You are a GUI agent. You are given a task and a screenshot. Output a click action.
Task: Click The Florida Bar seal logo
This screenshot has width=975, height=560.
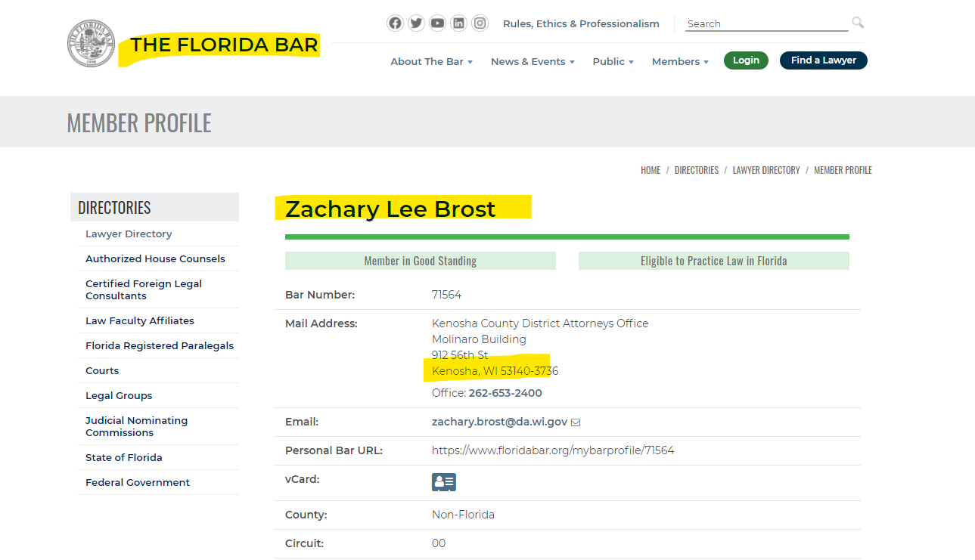[91, 44]
